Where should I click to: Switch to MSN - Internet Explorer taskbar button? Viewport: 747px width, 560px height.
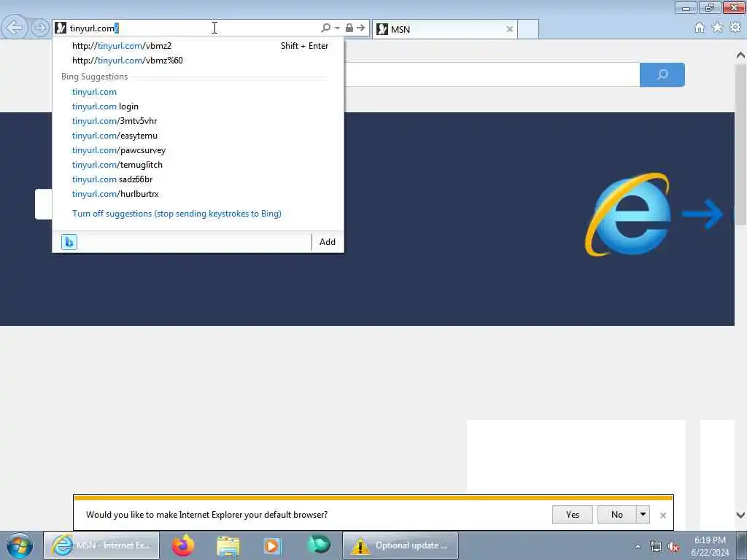tap(101, 545)
